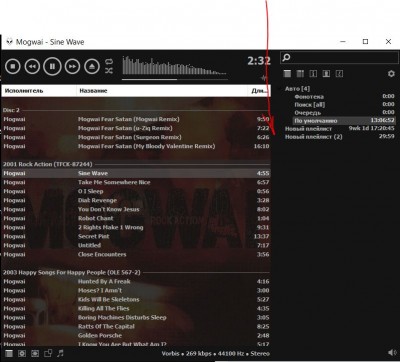Toggle the waveform icon below the time
400x362 pixels.
tap(264, 78)
